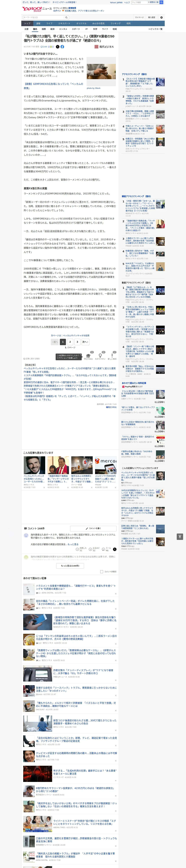
Task: Open the ランキング navigation tab
Action: 115,24
